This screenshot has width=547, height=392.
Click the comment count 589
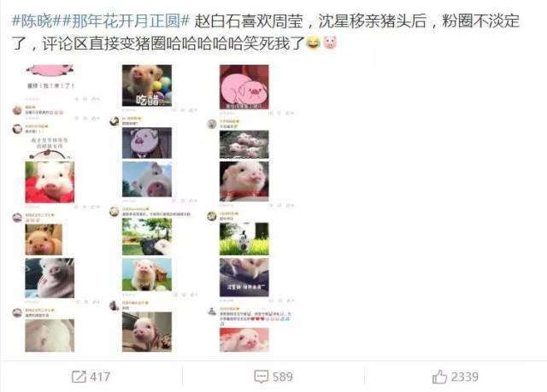coord(283,377)
